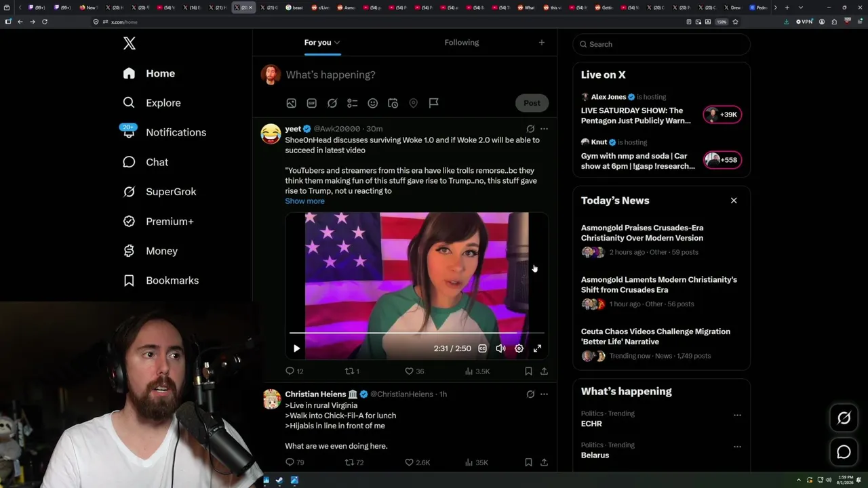The image size is (868, 488).
Task: Toggle closed captions on the video
Action: tap(482, 348)
